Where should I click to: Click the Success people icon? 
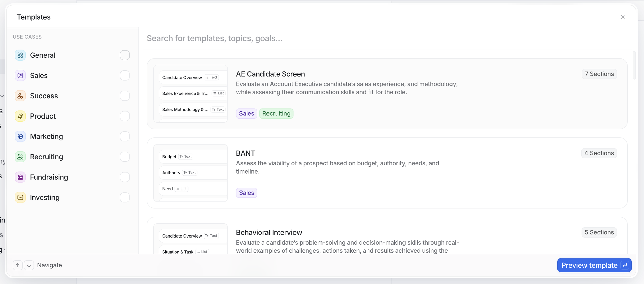[x=20, y=96]
